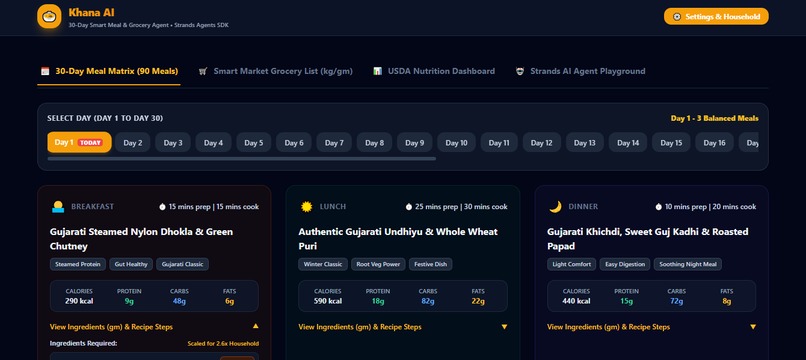
Task: Click the sunrise icon on Breakfast card
Action: pos(58,207)
